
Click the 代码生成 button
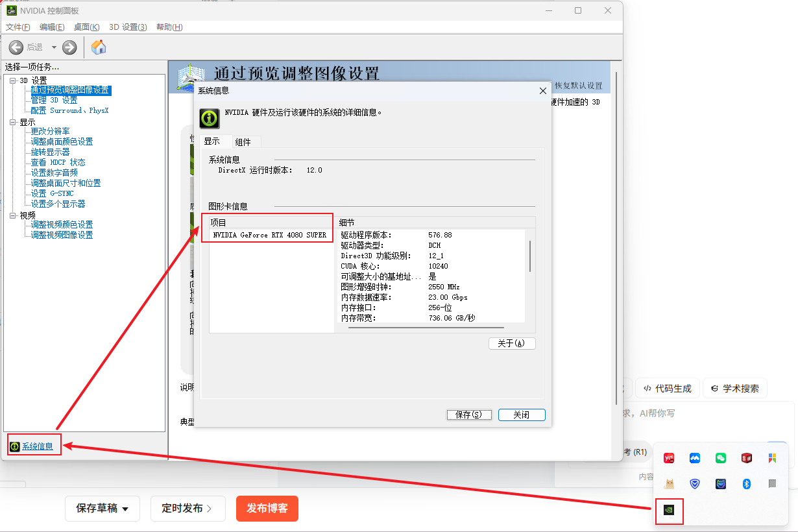coord(668,389)
